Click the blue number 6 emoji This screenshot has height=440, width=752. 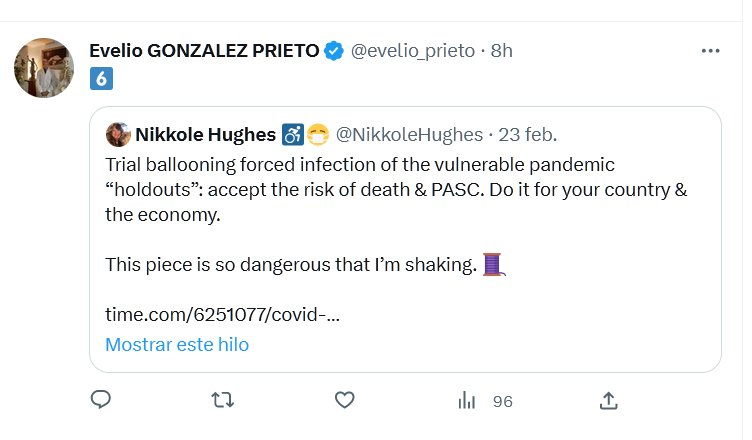pos(100,78)
